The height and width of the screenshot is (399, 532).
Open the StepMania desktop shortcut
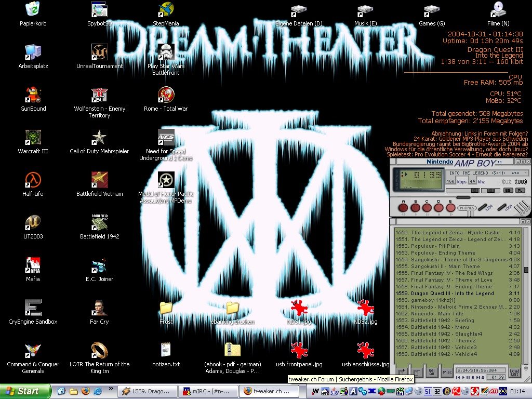point(166,9)
